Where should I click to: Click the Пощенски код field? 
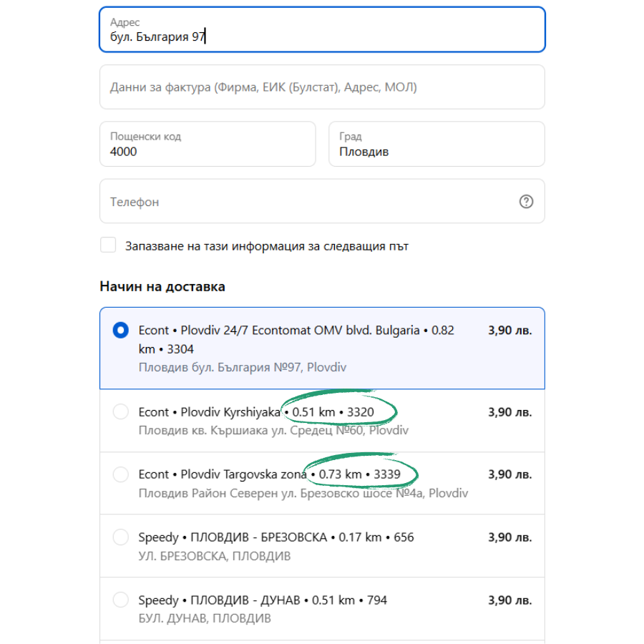[x=208, y=145]
